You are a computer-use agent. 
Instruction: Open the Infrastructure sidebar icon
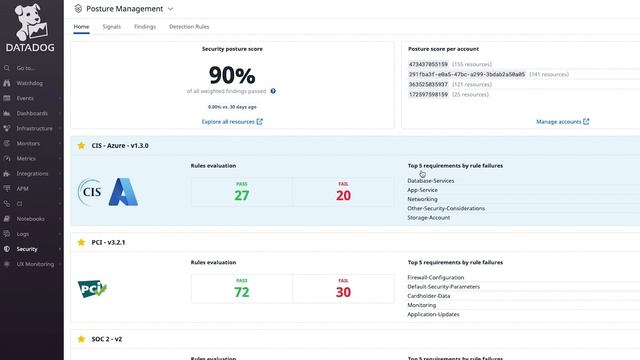pos(7,129)
